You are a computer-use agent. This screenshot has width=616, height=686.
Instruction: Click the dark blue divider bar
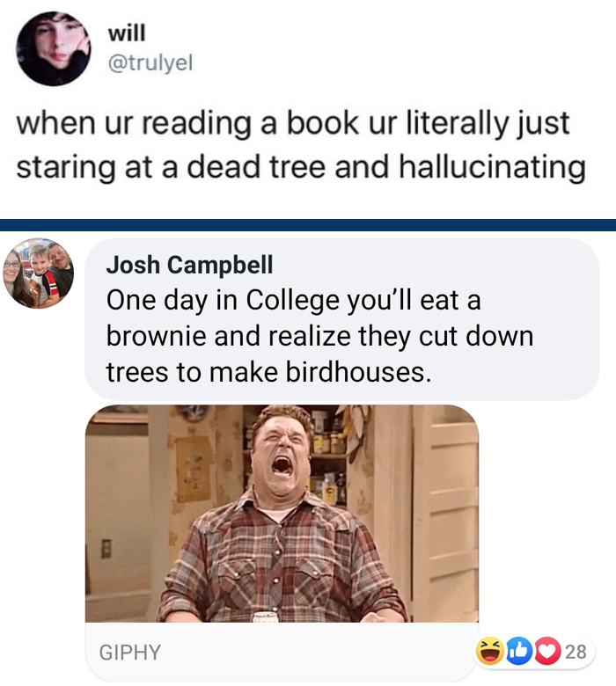click(308, 225)
